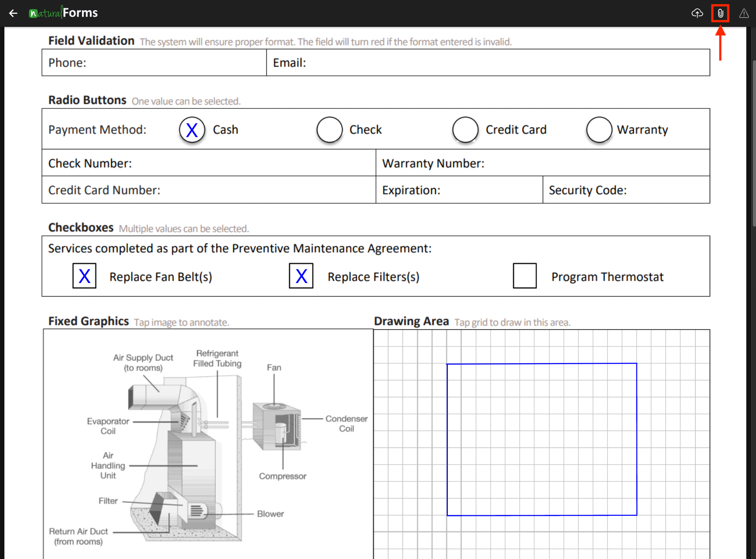The width and height of the screenshot is (756, 559).
Task: Click 'Tap image to annotate' hint text
Action: [182, 322]
